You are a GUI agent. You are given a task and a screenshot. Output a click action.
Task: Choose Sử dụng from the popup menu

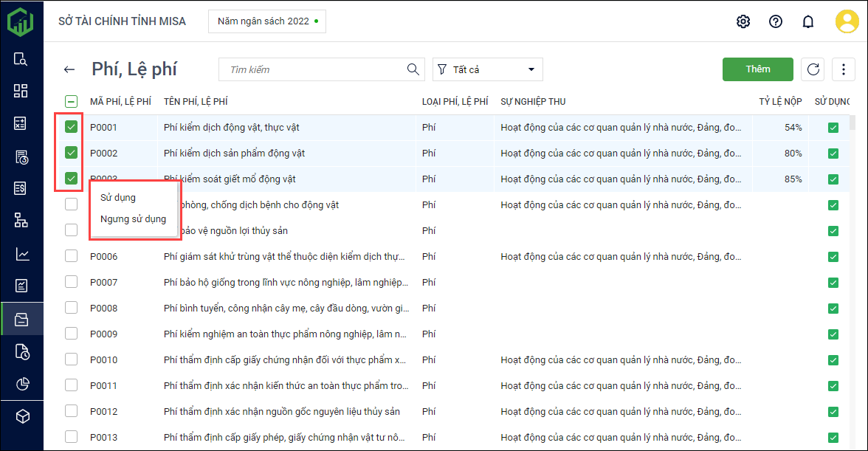coord(118,198)
